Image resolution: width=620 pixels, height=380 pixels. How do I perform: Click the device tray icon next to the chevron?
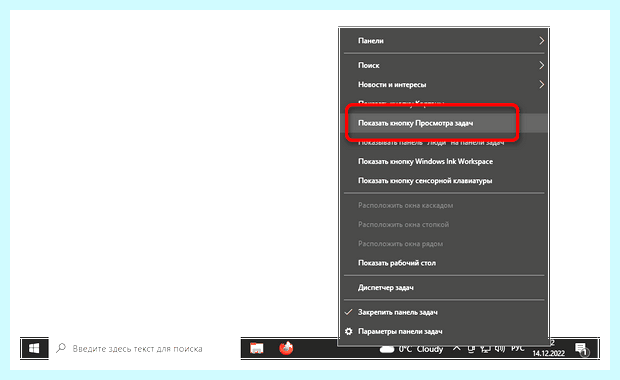pyautogui.click(x=471, y=349)
